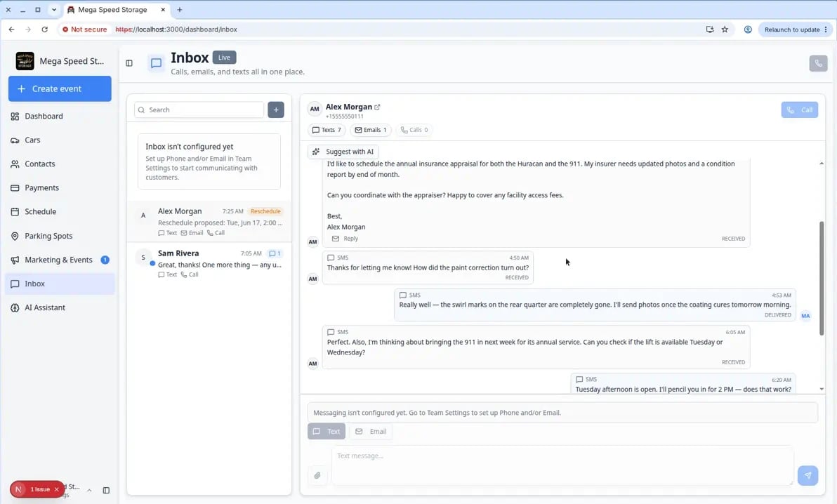The image size is (837, 504).
Task: Click the Mega Speed Storage logo icon
Action: (25, 61)
